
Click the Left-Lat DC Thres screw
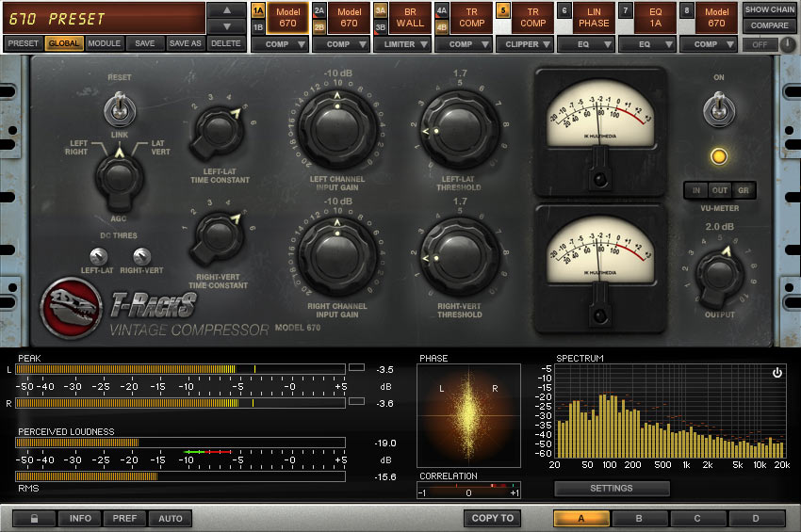point(98,256)
